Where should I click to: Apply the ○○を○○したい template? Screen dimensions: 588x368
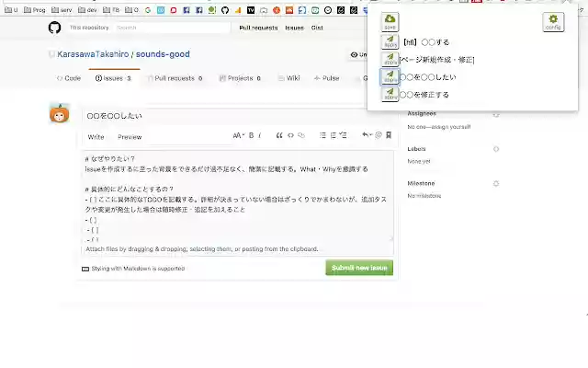click(390, 76)
